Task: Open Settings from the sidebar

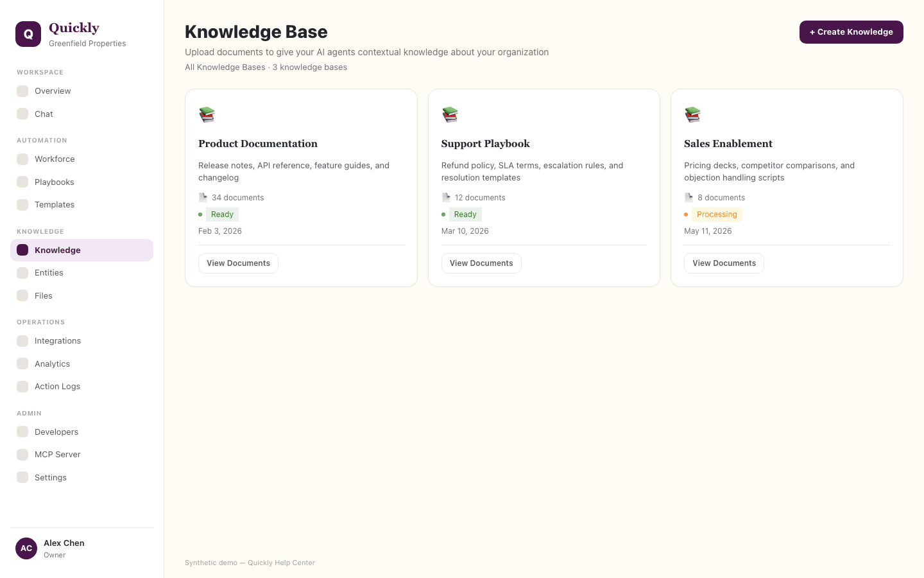Action: [81, 477]
